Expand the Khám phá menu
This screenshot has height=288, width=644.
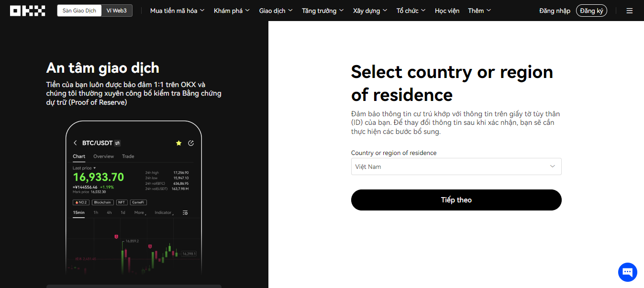[x=232, y=11]
